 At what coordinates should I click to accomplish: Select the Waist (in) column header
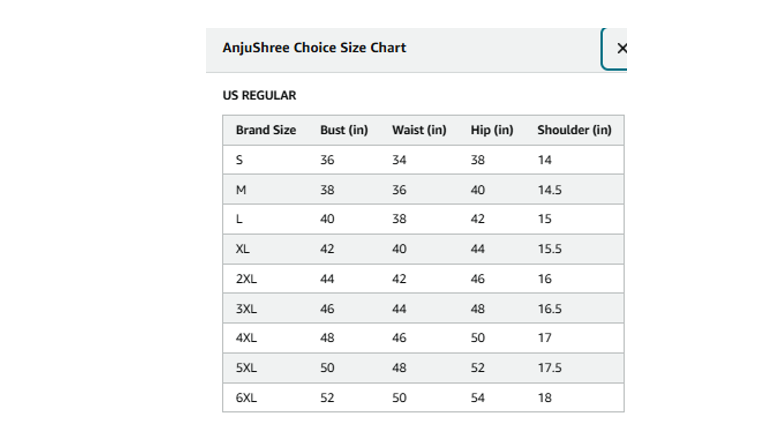pyautogui.click(x=419, y=130)
